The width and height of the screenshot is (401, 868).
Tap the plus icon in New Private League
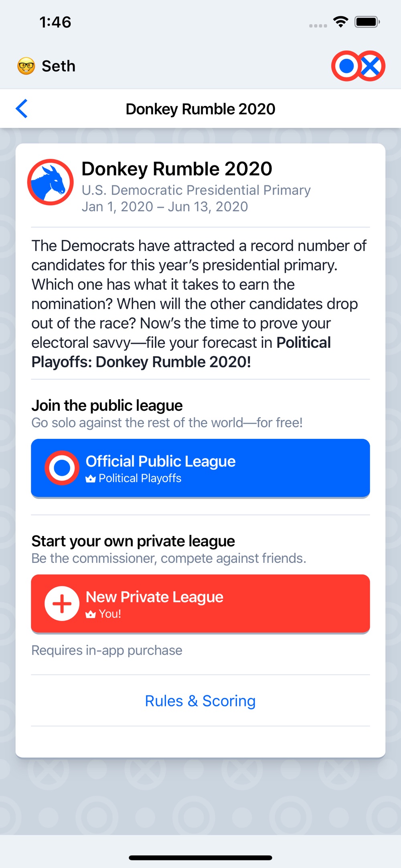point(62,603)
